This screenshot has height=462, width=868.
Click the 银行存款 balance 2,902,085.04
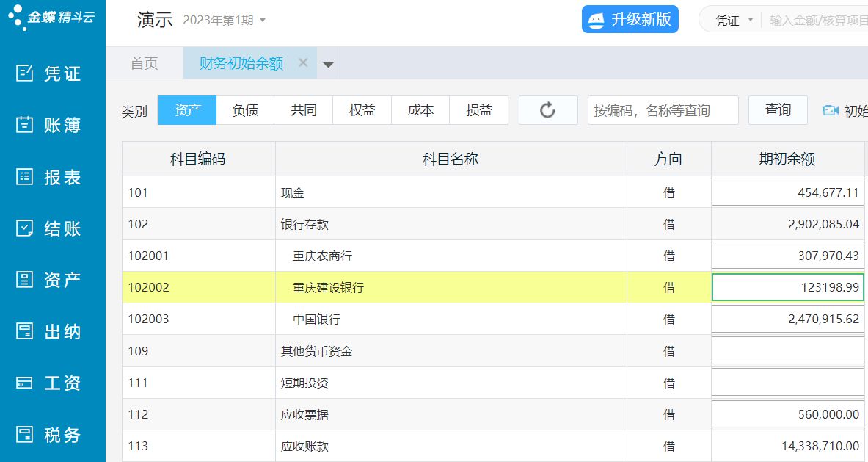click(x=824, y=224)
